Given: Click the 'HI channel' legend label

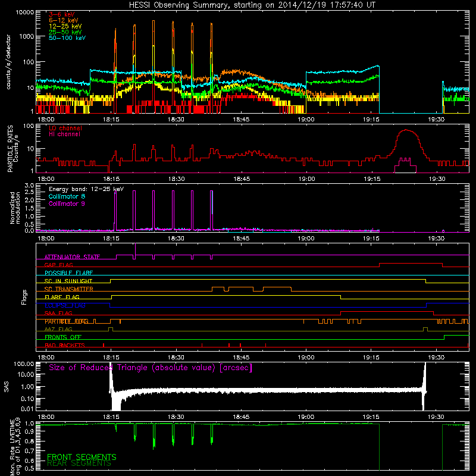Looking at the screenshot, I should pyautogui.click(x=64, y=134).
